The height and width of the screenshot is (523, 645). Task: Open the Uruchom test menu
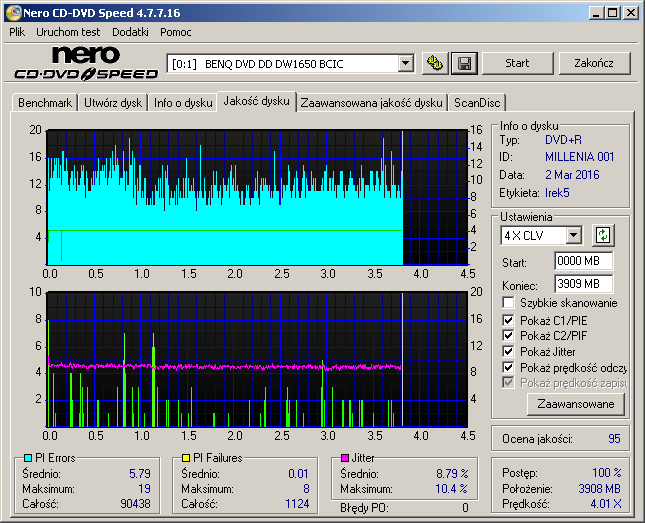pos(68,32)
